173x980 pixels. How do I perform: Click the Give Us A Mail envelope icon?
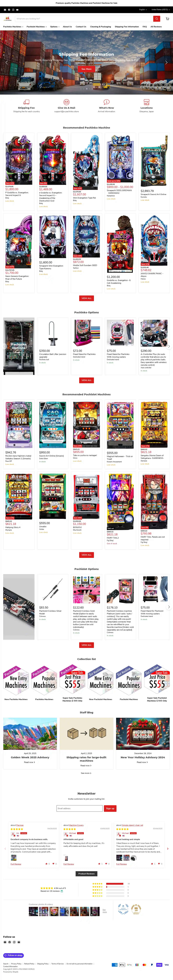coord(67,102)
